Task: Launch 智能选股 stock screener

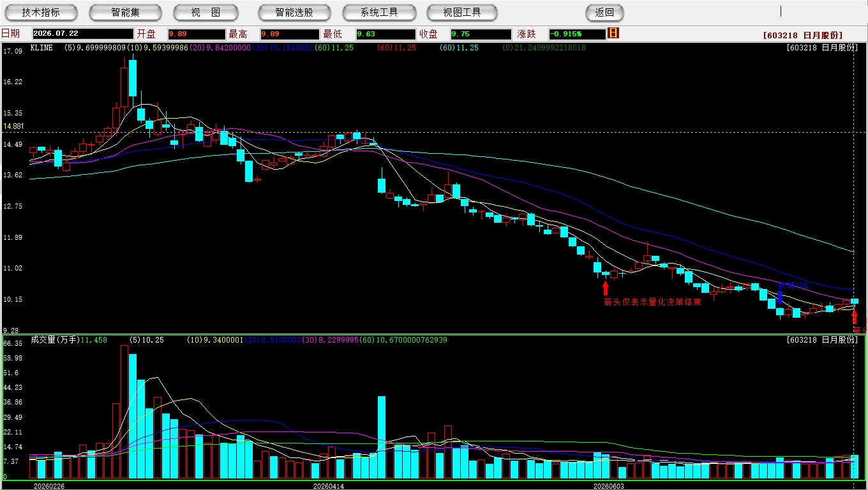Action: pos(294,12)
